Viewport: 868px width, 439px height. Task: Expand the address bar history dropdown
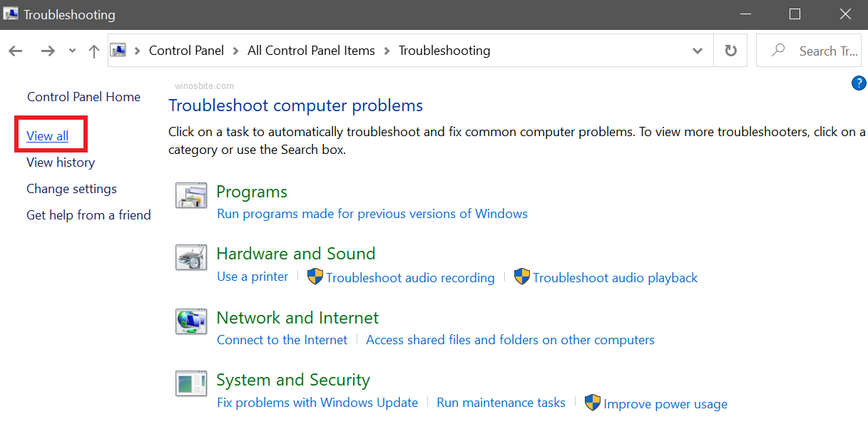(x=698, y=51)
